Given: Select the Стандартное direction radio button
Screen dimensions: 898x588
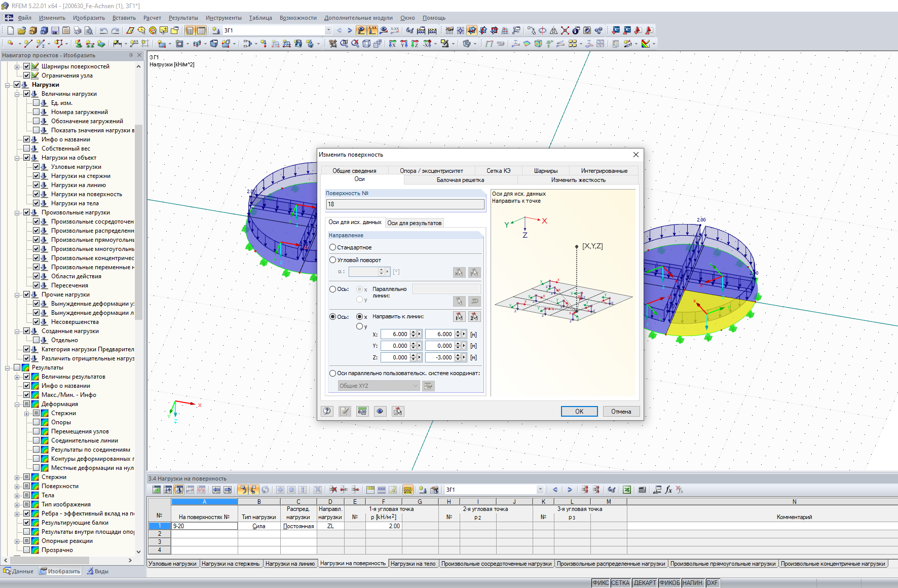Looking at the screenshot, I should pos(333,247).
